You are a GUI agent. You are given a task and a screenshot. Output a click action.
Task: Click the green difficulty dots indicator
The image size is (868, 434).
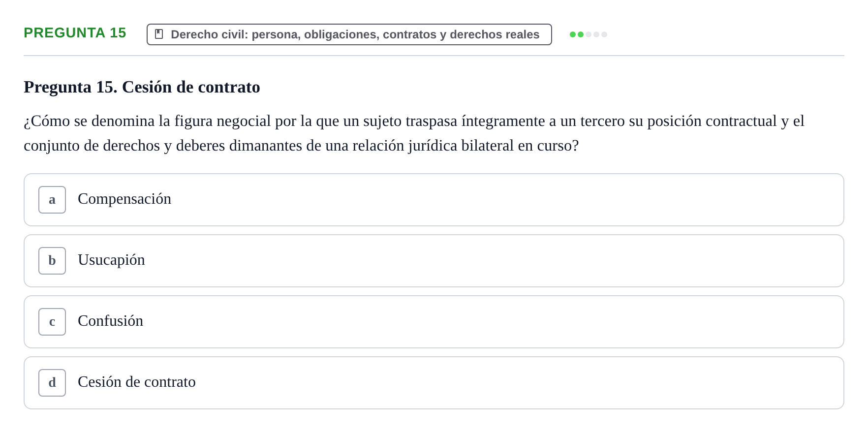589,34
